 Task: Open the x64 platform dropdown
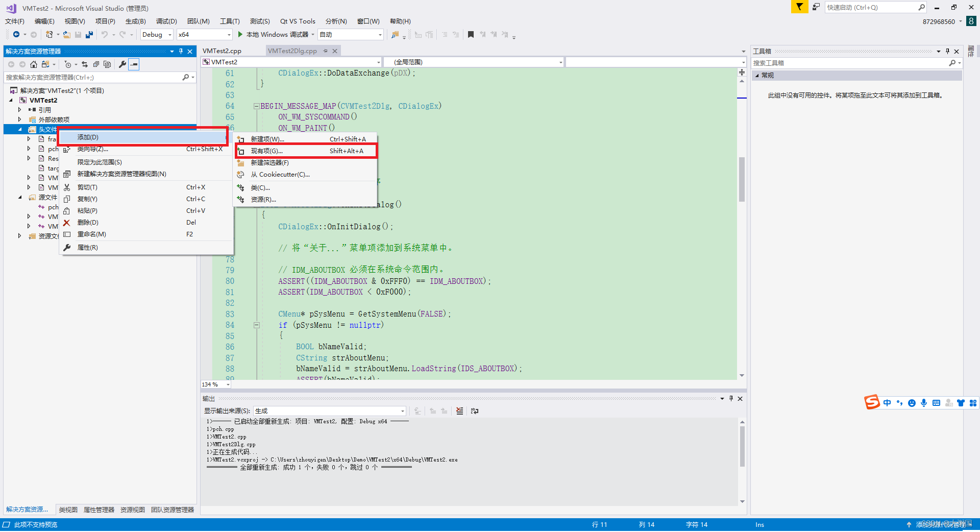click(205, 35)
